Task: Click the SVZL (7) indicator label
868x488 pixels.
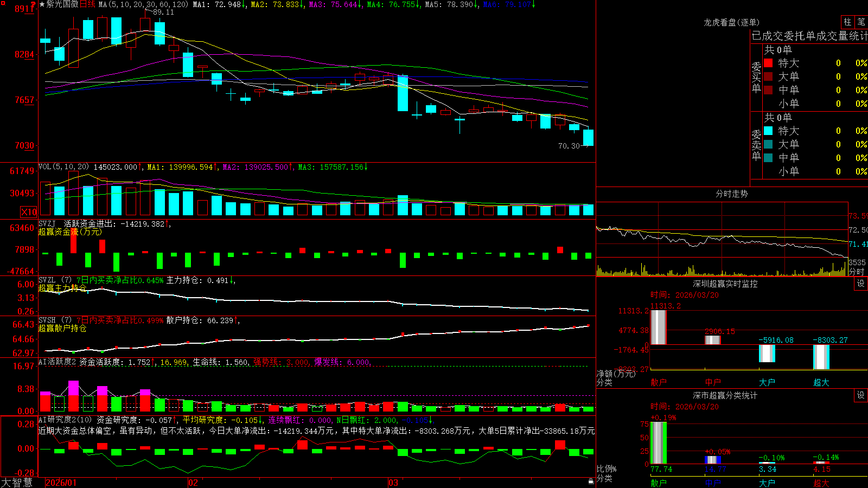Action: 55,280
